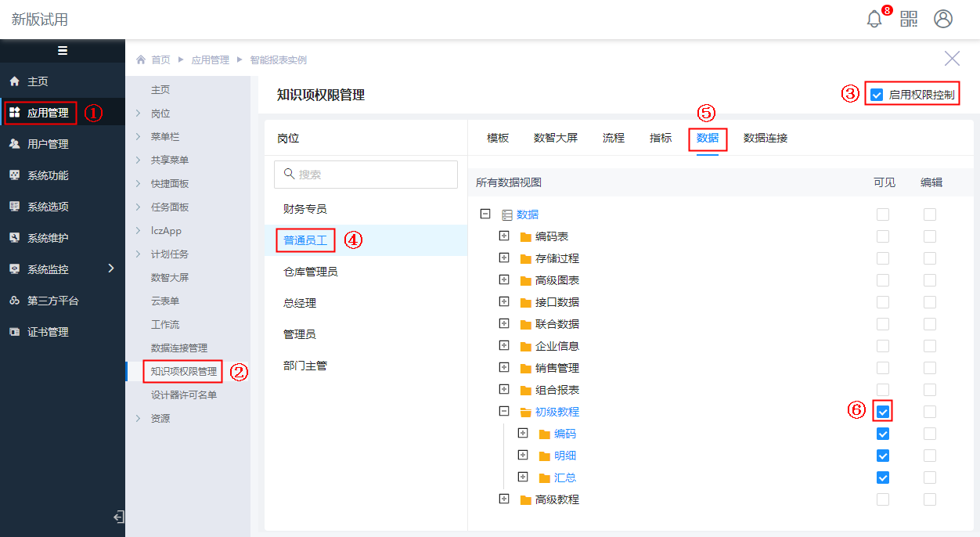Expand the 高级教程 tree node

coord(504,499)
